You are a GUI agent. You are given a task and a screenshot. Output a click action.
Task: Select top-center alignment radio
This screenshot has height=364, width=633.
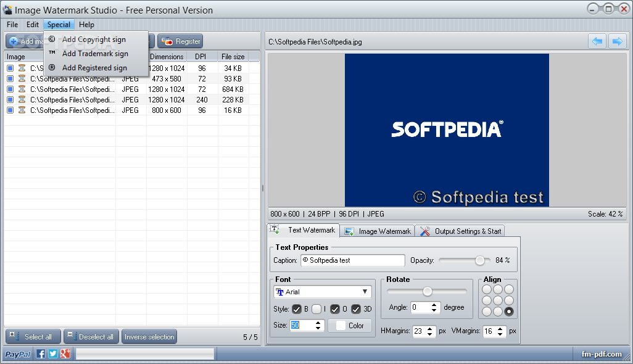[498, 289]
